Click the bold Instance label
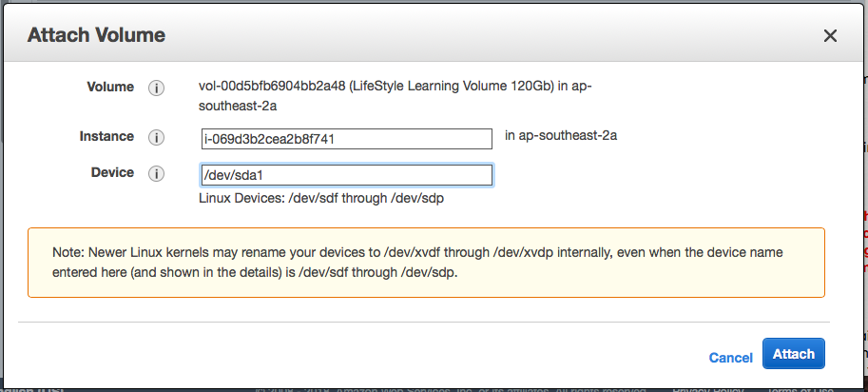 pos(106,136)
